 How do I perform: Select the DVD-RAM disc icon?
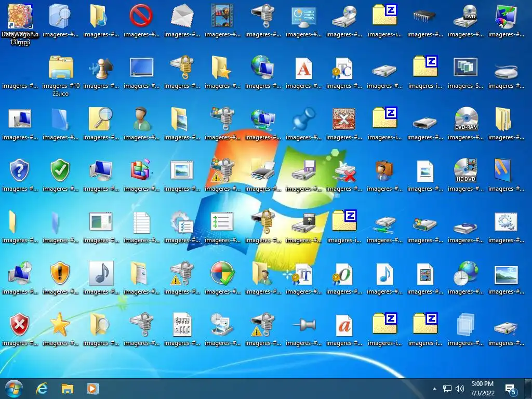coord(465,119)
